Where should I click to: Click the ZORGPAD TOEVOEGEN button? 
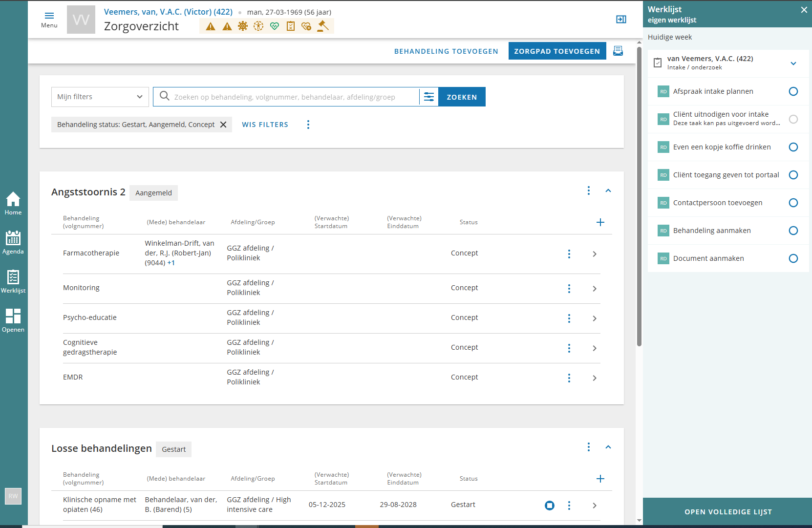(x=557, y=51)
